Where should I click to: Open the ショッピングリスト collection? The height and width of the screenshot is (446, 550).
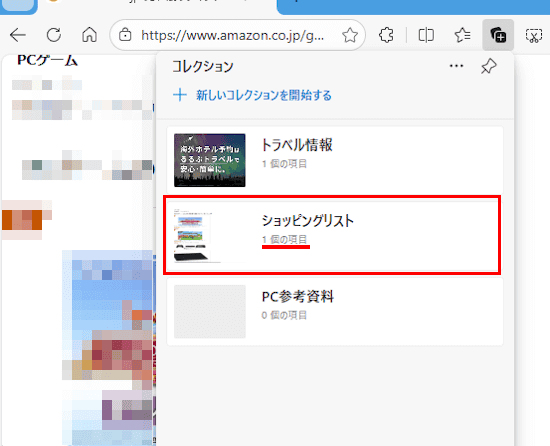click(x=335, y=236)
